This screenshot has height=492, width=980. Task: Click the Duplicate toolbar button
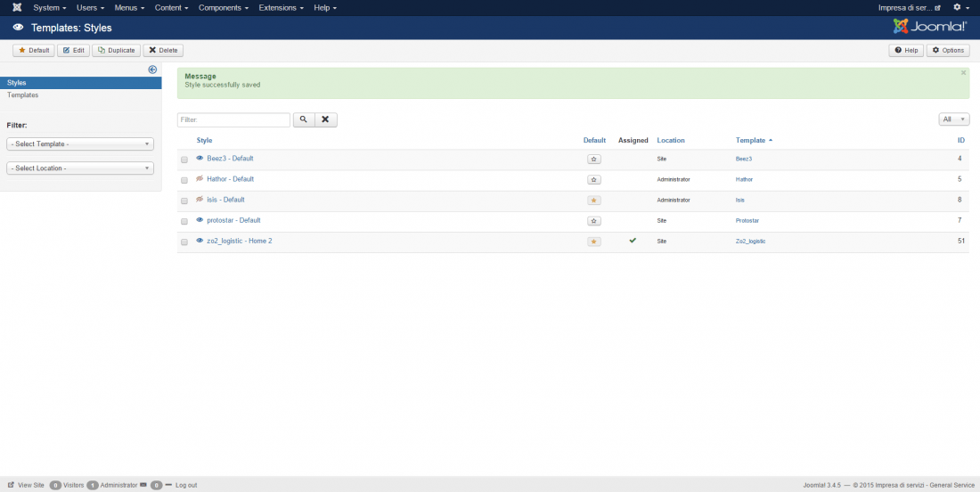click(x=116, y=51)
